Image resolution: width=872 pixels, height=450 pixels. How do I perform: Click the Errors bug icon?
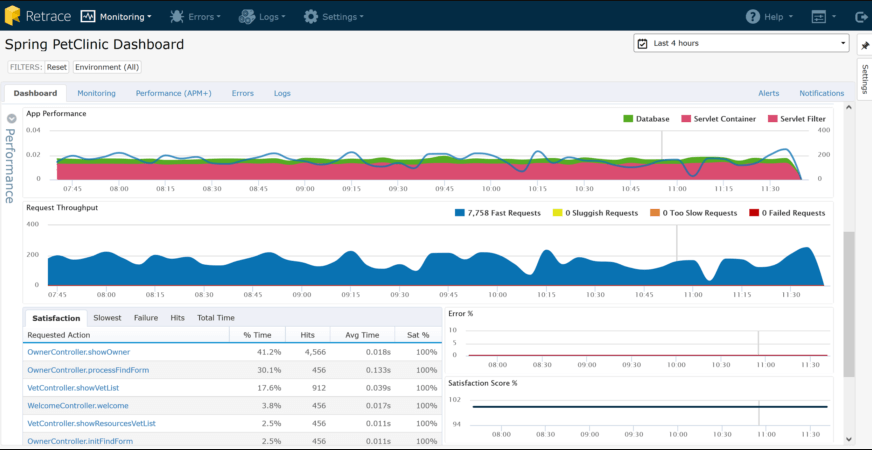click(177, 17)
